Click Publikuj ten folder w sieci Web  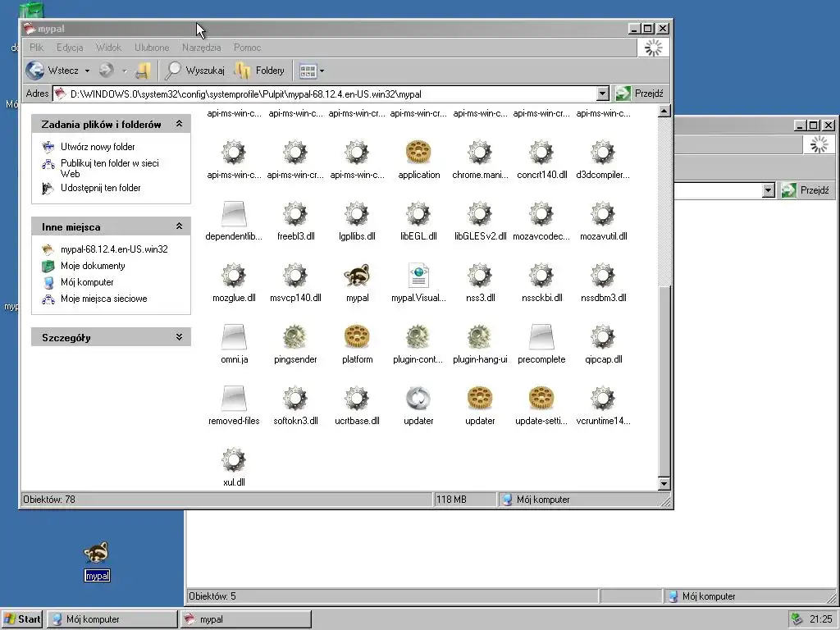pos(110,168)
